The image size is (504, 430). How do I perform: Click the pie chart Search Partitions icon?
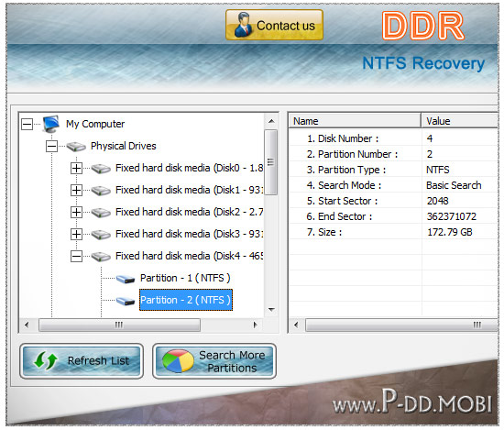tap(178, 361)
